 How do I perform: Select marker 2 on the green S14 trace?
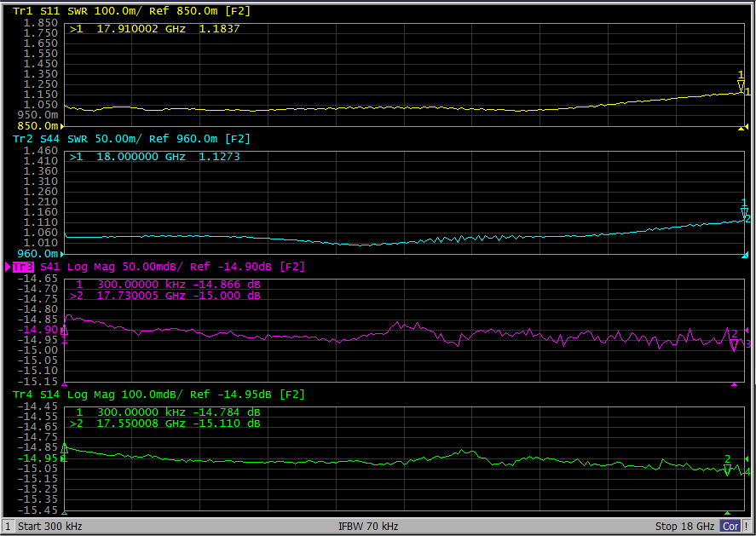(727, 468)
